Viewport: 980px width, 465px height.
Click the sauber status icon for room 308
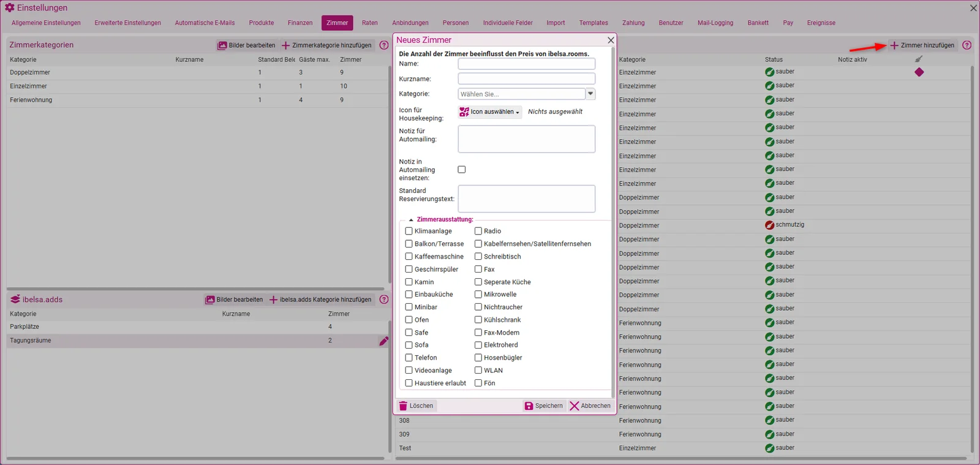pos(769,420)
